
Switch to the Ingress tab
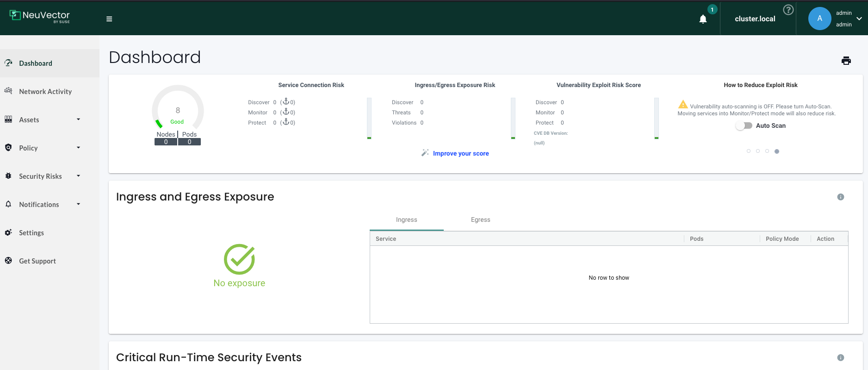pos(407,220)
